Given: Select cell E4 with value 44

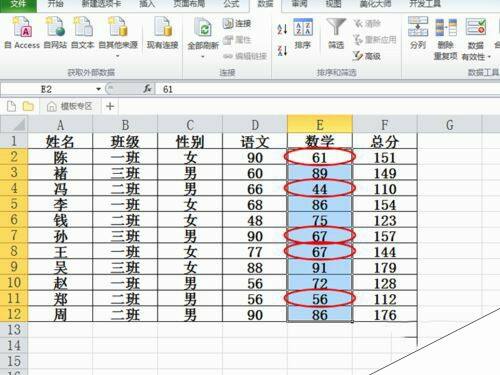Looking at the screenshot, I should 319,189.
